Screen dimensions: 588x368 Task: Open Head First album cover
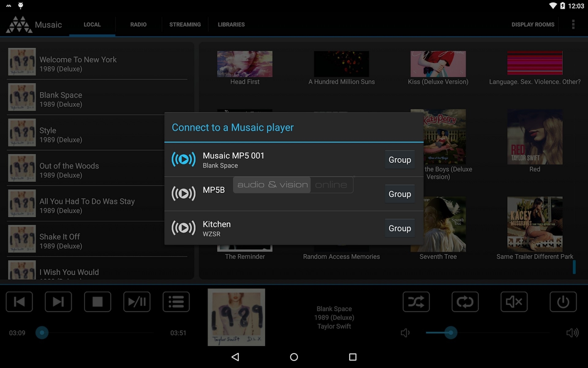(x=245, y=64)
